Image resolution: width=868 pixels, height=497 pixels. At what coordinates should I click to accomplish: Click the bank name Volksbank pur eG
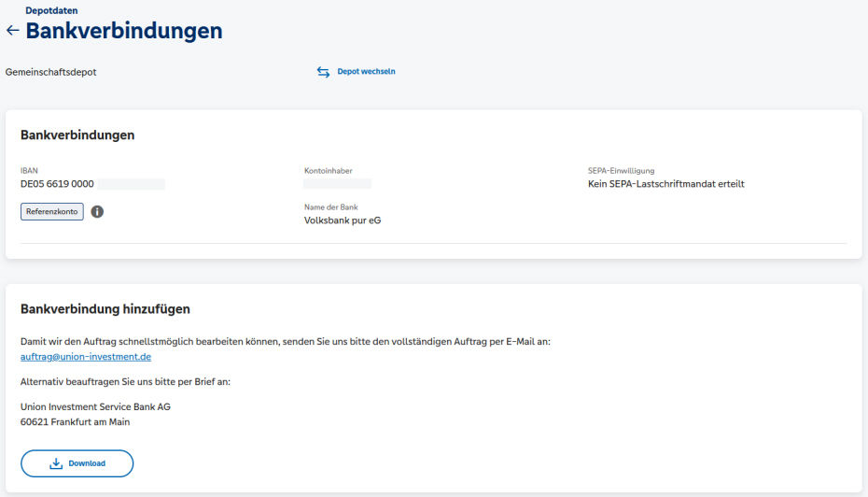click(x=343, y=220)
